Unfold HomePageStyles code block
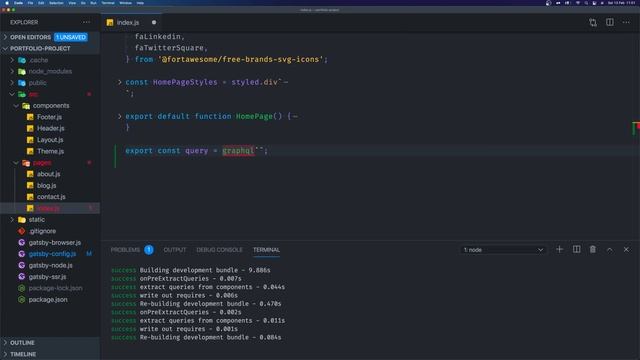The height and width of the screenshot is (360, 640). 120,82
